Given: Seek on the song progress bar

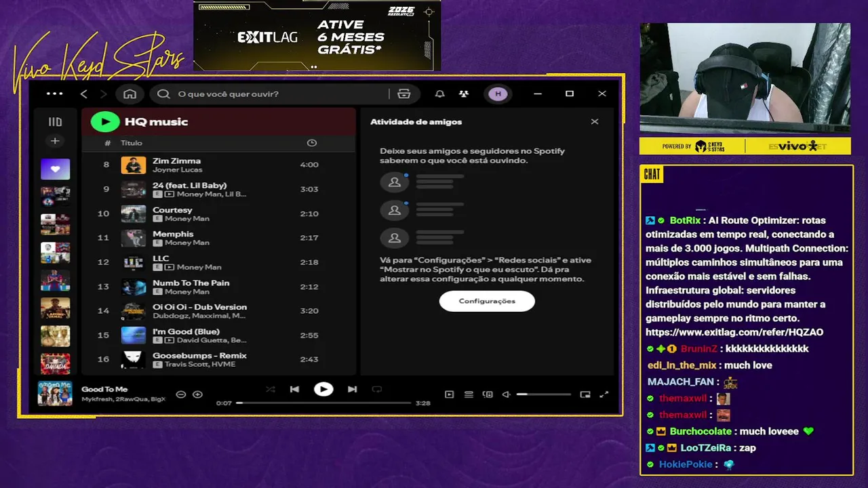Looking at the screenshot, I should click(x=324, y=403).
